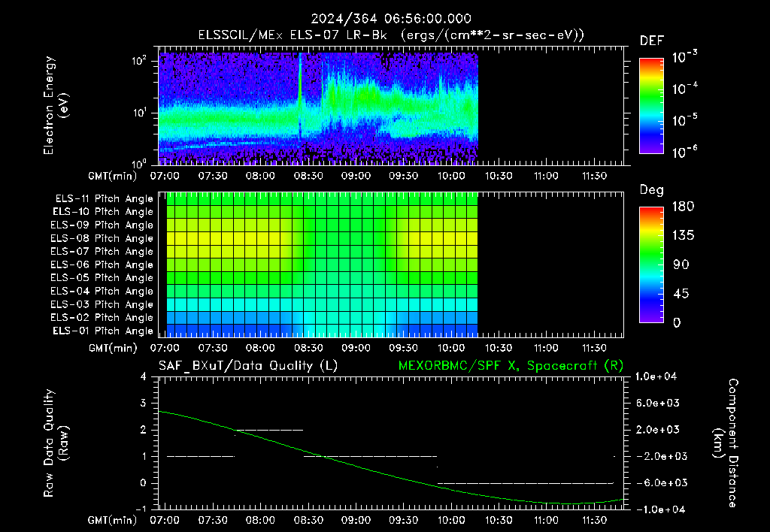
Task: Click the ELS-07 Pitch Angle label
Action: 102,252
